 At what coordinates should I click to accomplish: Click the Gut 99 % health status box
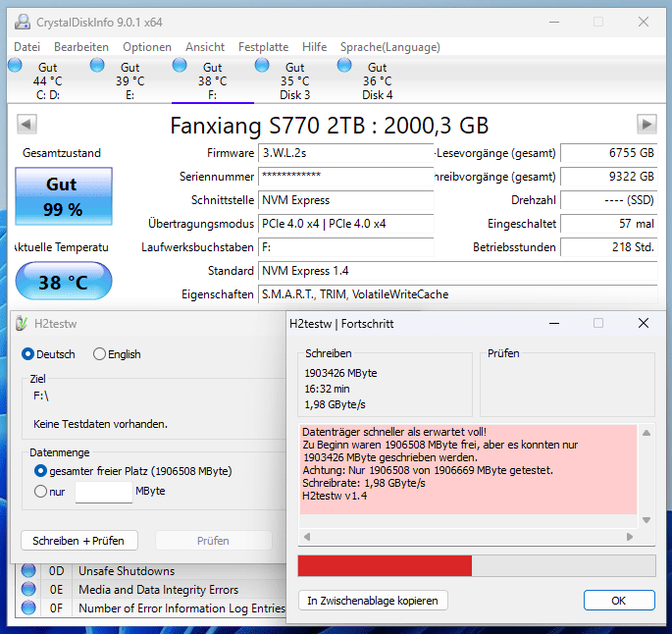(x=64, y=196)
